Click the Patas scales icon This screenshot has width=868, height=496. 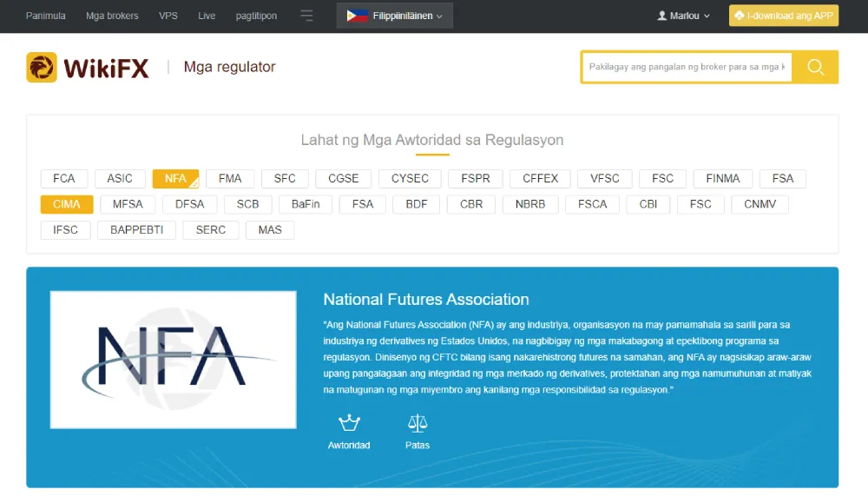point(418,423)
